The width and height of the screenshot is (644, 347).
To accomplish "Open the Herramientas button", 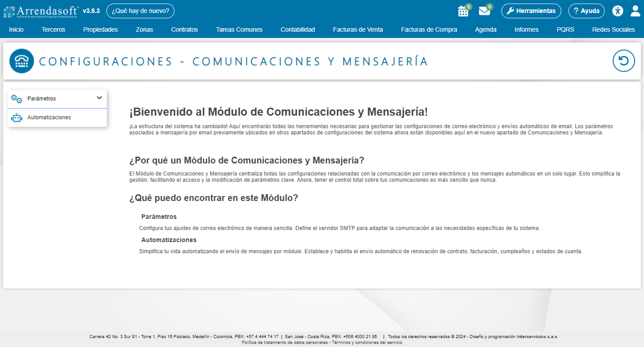I will pyautogui.click(x=531, y=11).
